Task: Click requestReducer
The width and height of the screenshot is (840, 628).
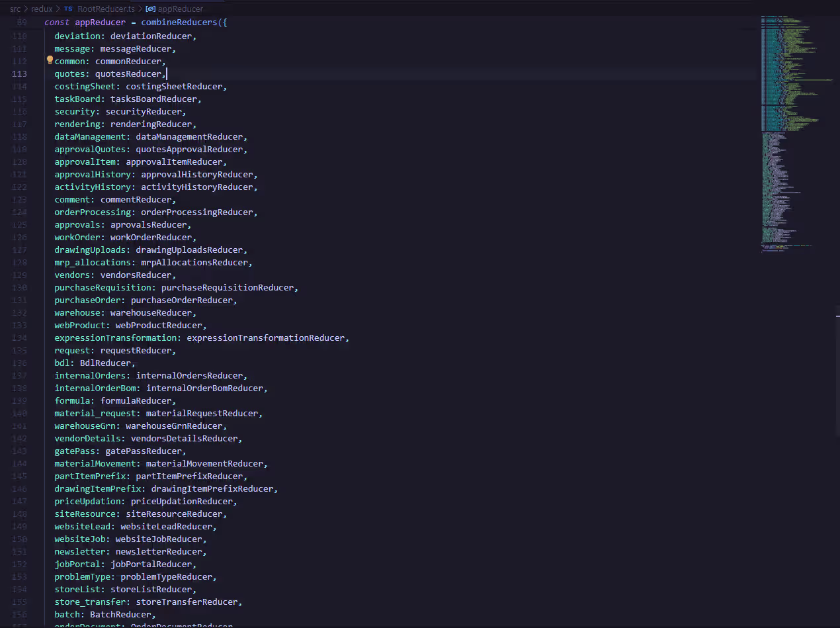Action: tap(136, 350)
